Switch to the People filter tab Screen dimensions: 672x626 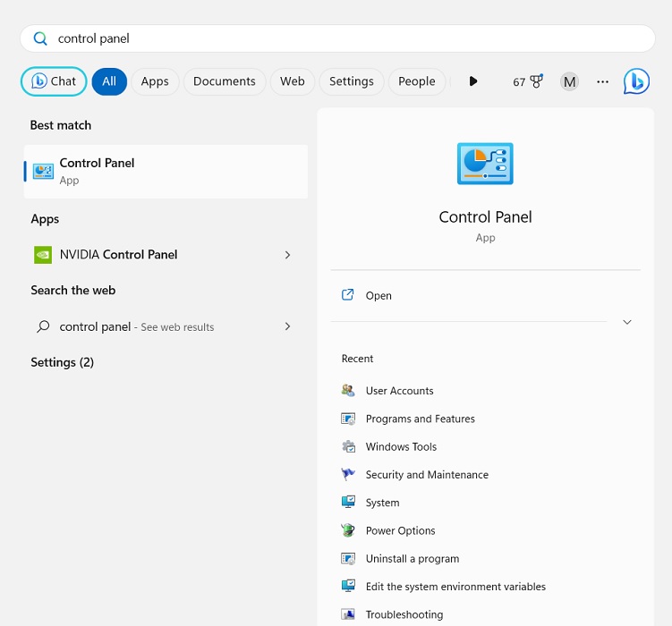417,81
